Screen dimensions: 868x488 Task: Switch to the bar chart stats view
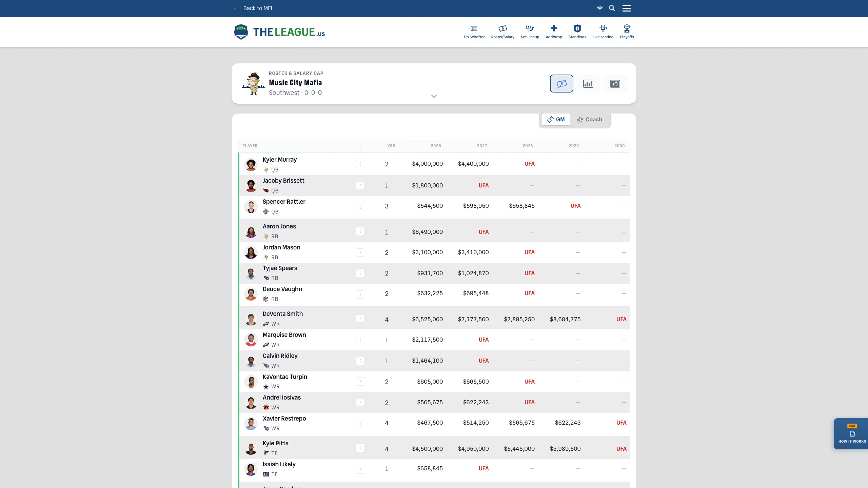tap(588, 83)
